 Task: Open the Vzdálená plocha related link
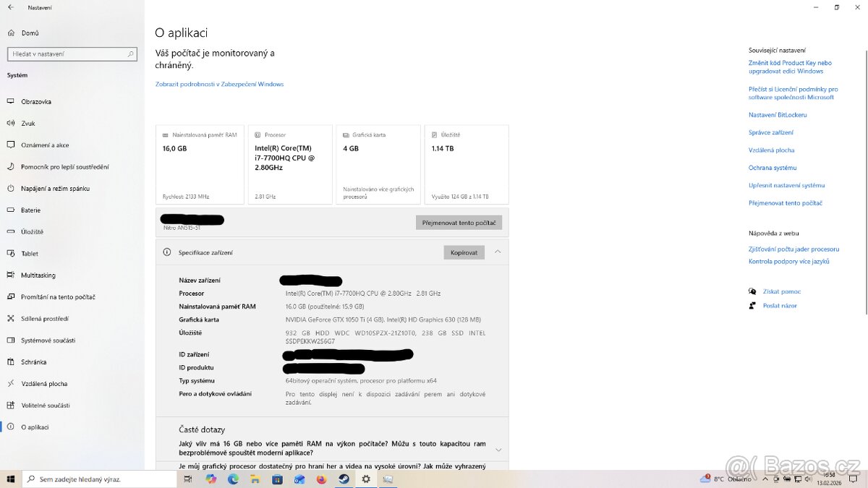(x=772, y=150)
